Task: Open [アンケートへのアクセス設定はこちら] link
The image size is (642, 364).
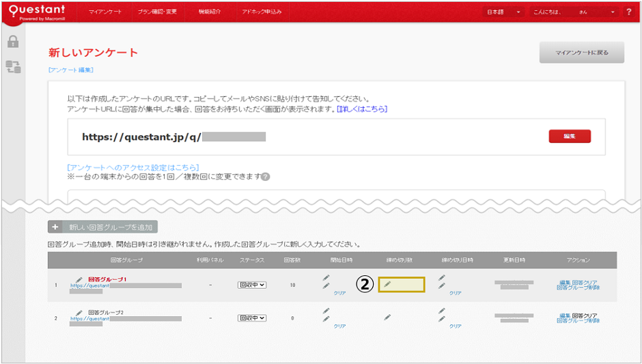Action: (x=133, y=167)
